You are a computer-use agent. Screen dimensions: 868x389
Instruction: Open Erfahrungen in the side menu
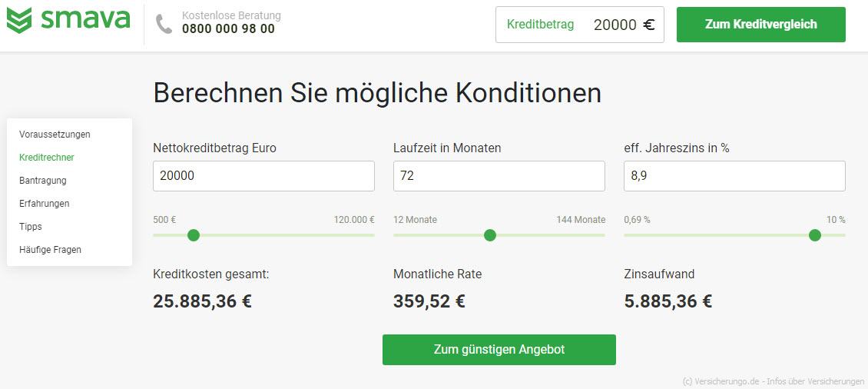click(45, 204)
